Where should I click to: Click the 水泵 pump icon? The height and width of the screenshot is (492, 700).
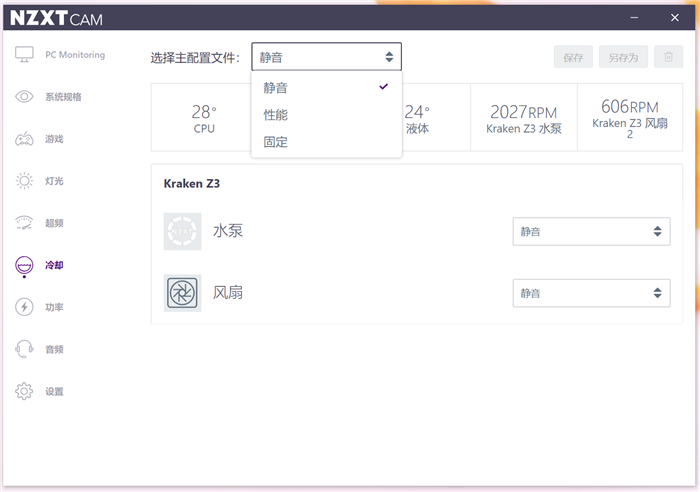pyautogui.click(x=182, y=231)
